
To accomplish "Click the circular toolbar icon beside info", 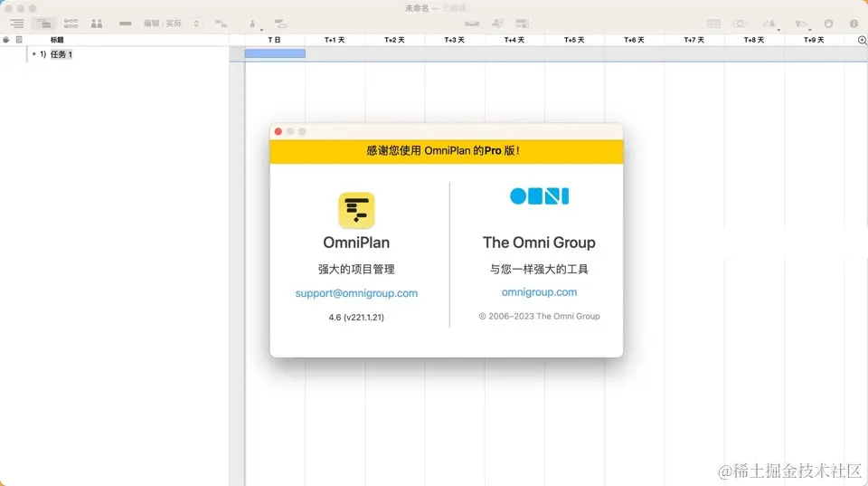I will (829, 24).
